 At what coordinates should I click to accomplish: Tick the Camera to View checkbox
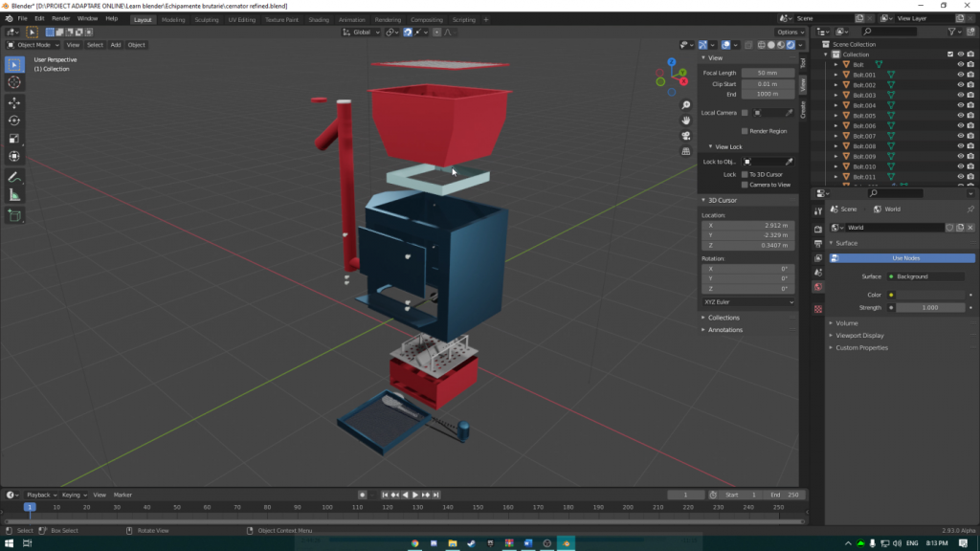click(x=745, y=185)
